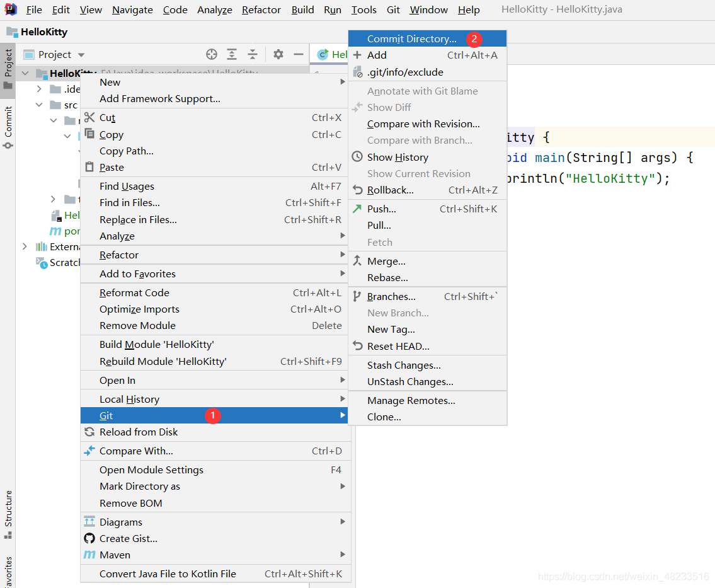
Task: Click the Expand All icon in Project panel
Action: [x=232, y=54]
